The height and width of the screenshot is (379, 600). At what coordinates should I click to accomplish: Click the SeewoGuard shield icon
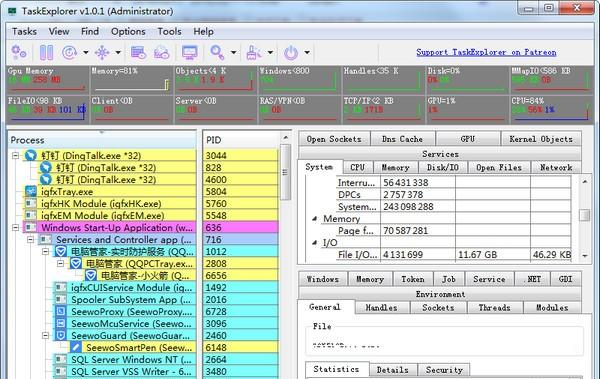(x=60, y=335)
